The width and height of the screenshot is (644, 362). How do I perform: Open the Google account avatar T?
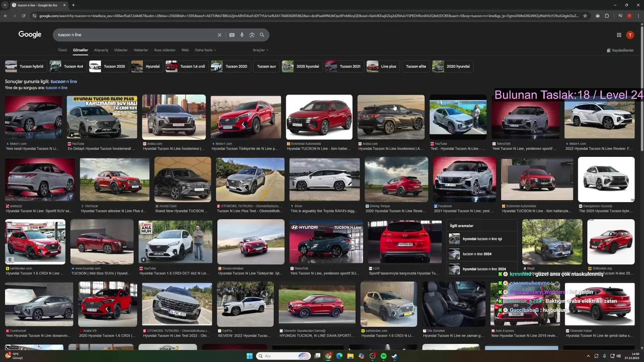(x=630, y=35)
